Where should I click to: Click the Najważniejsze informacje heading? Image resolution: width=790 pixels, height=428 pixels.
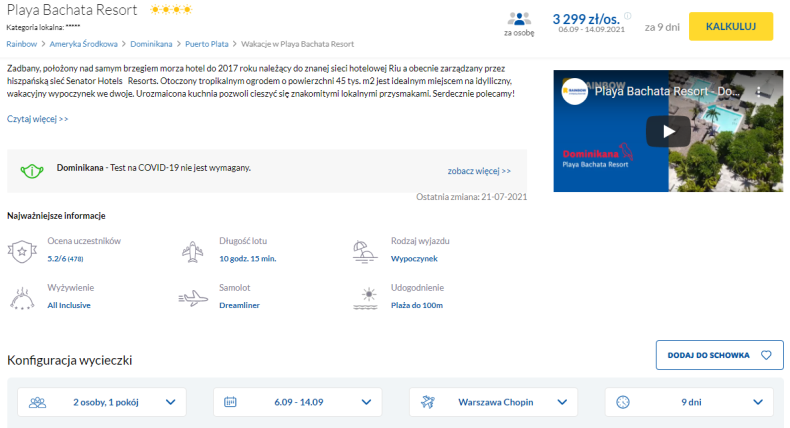tap(56, 216)
